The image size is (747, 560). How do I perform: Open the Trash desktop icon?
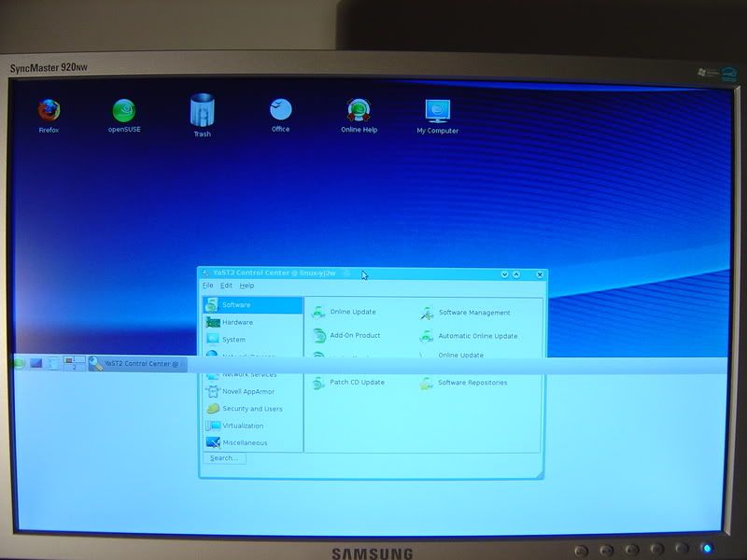[x=202, y=116]
